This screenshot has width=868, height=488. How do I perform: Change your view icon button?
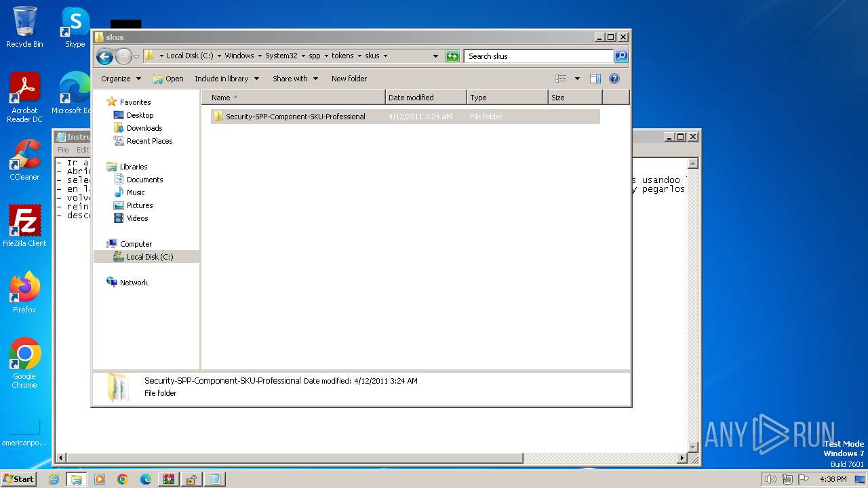pyautogui.click(x=561, y=79)
